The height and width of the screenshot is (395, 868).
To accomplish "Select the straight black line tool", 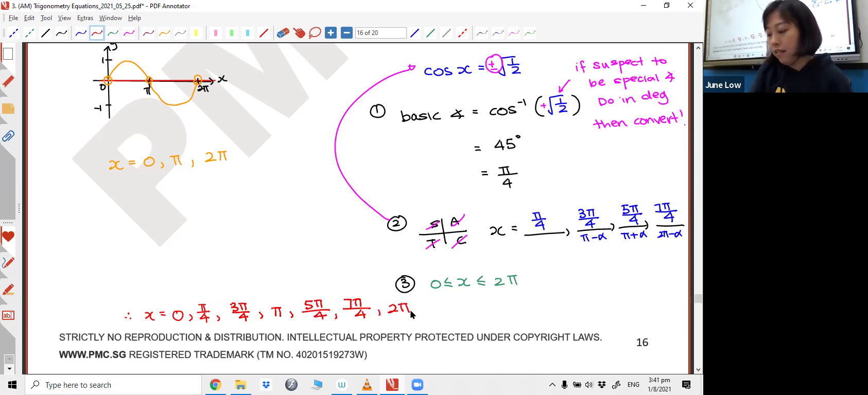I will 45,33.
